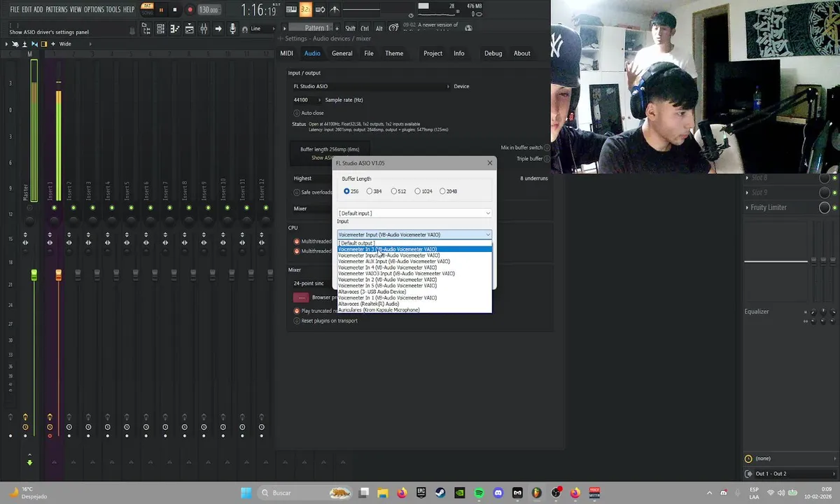Image resolution: width=840 pixels, height=504 pixels.
Task: Toggle Play truncated notes option
Action: point(297,311)
